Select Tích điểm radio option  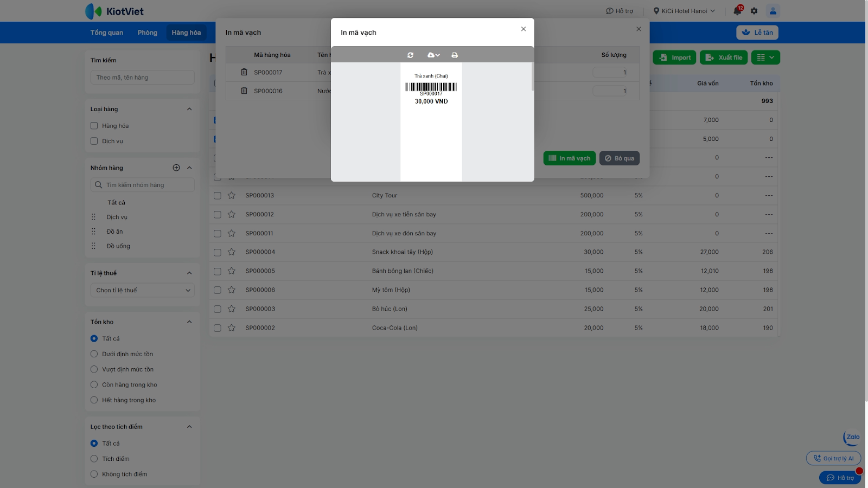pos(94,459)
